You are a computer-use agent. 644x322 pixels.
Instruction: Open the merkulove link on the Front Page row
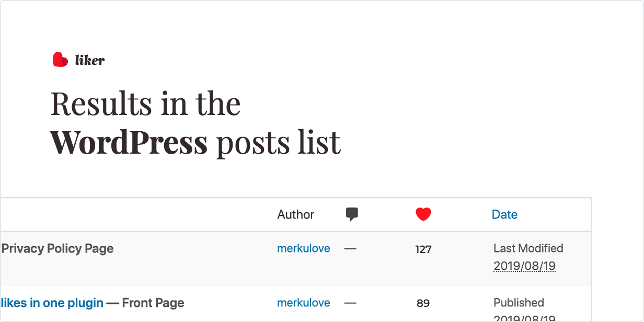[x=303, y=303]
